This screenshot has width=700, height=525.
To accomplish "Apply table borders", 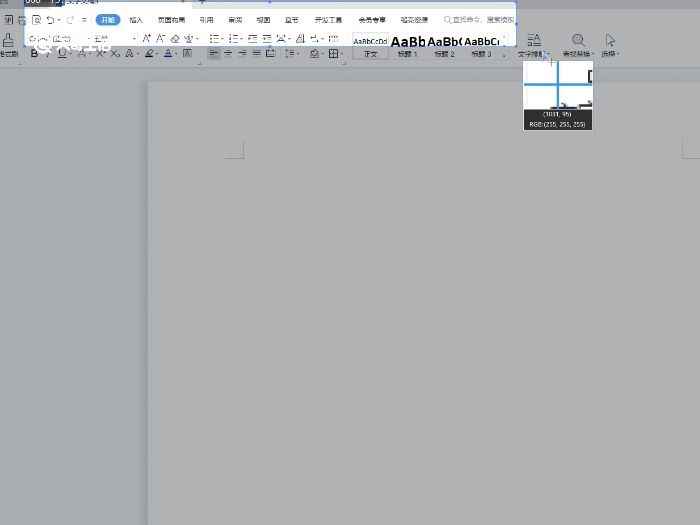I will [333, 54].
